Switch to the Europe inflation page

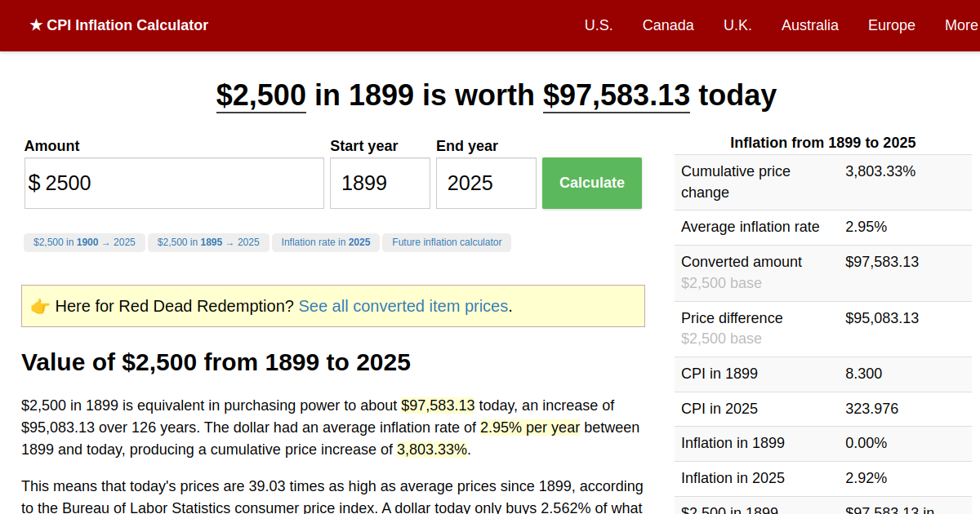pyautogui.click(x=891, y=25)
